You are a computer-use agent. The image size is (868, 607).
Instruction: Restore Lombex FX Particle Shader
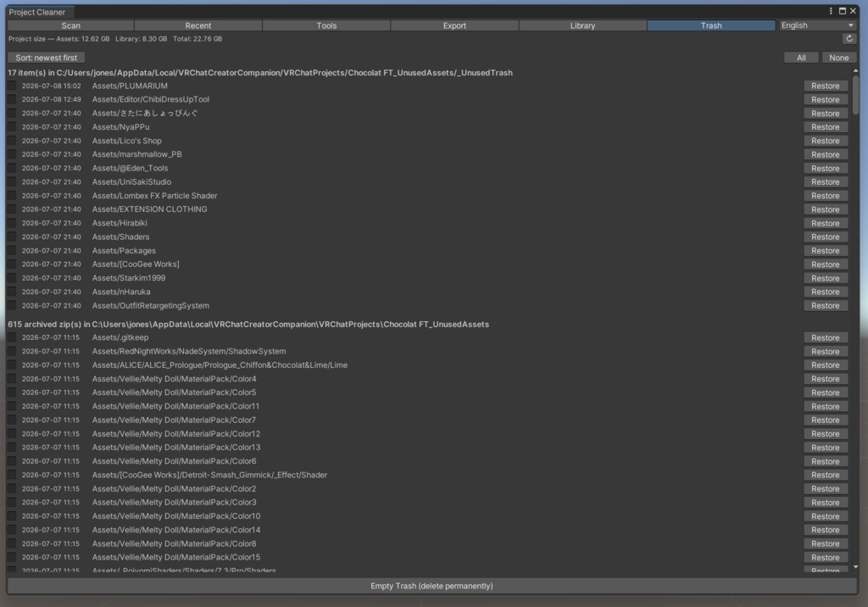pyautogui.click(x=826, y=196)
